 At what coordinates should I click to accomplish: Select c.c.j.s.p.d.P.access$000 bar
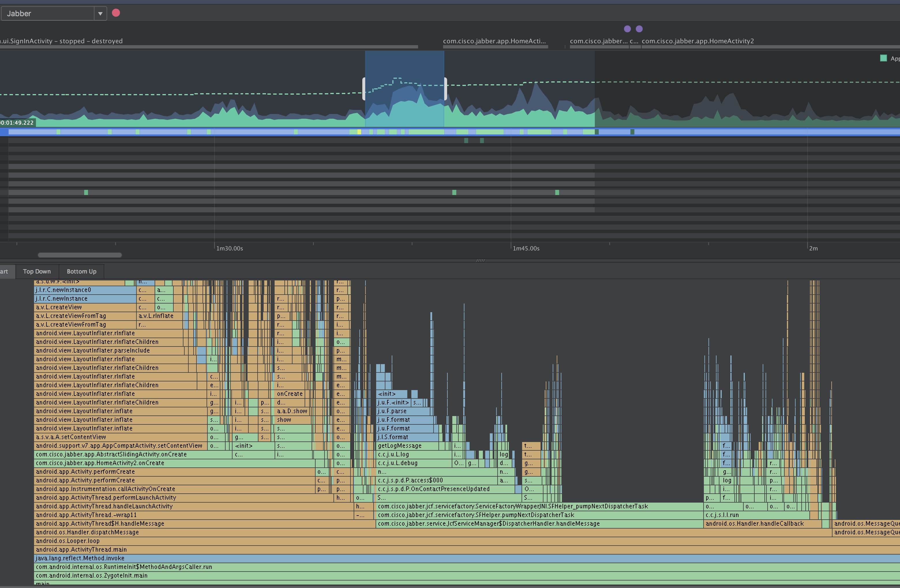437,480
